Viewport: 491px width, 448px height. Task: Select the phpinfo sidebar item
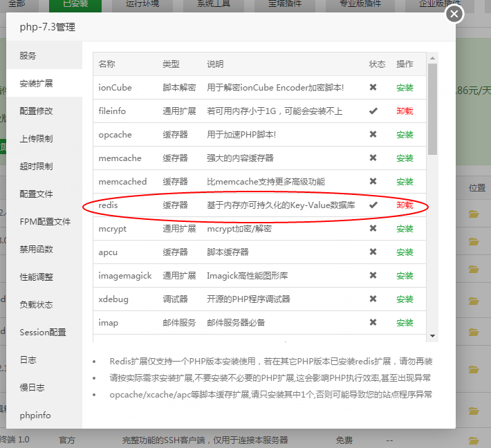point(35,416)
